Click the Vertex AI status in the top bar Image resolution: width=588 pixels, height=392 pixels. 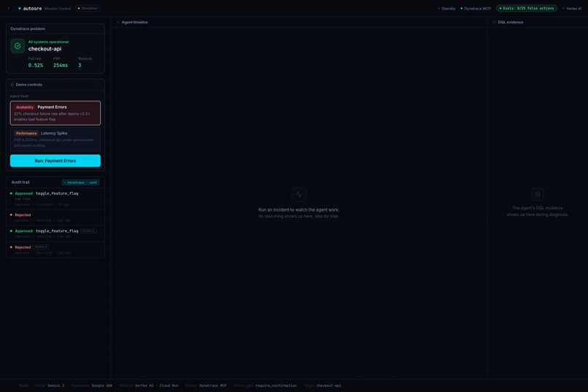point(572,9)
